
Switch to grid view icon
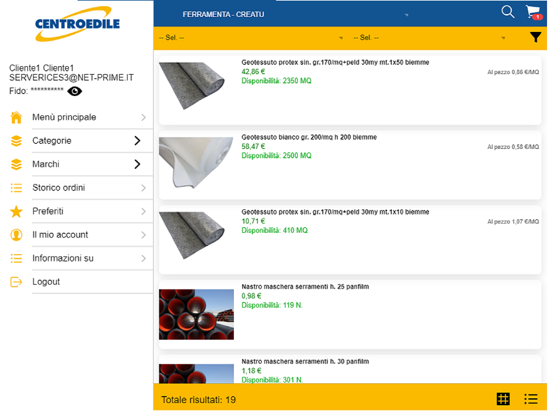point(503,399)
